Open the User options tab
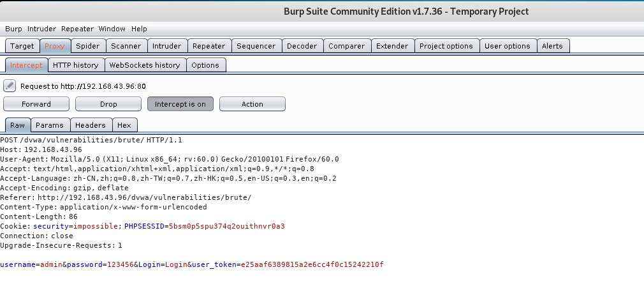The height and width of the screenshot is (304, 644). pyautogui.click(x=508, y=46)
